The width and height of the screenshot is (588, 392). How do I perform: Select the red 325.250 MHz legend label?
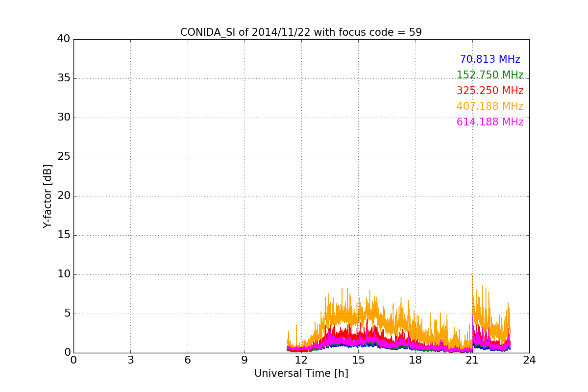tap(490, 91)
